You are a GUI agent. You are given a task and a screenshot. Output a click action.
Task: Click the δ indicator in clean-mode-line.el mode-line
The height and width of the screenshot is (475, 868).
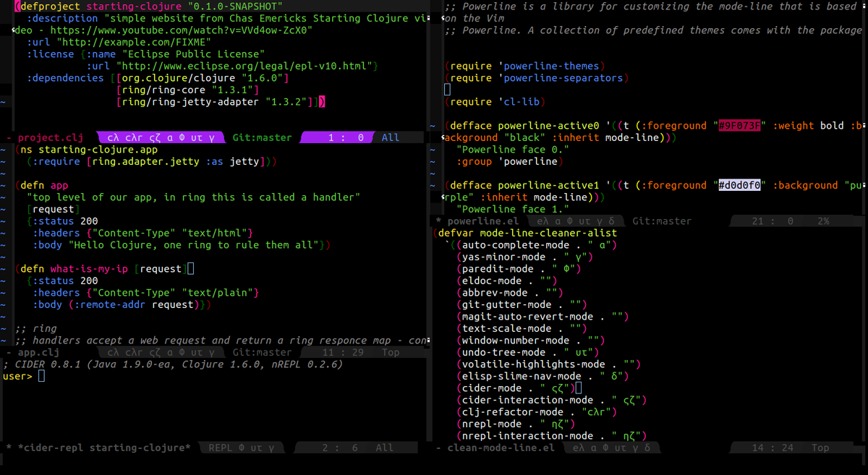[x=647, y=448]
